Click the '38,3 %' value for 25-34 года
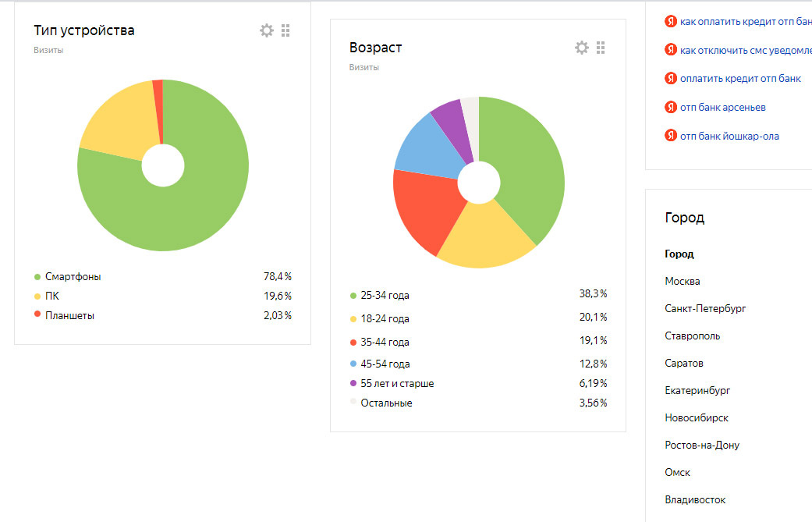 pos(593,293)
